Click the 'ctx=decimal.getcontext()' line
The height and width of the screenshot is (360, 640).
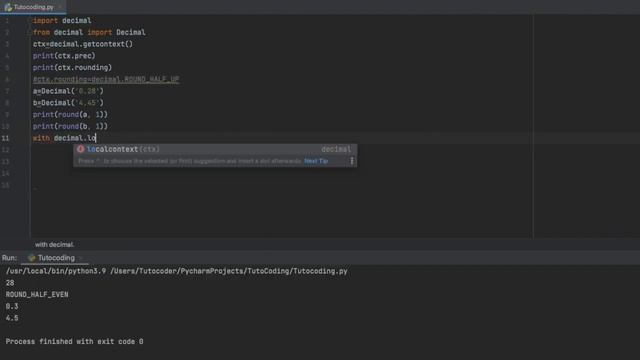click(x=83, y=44)
